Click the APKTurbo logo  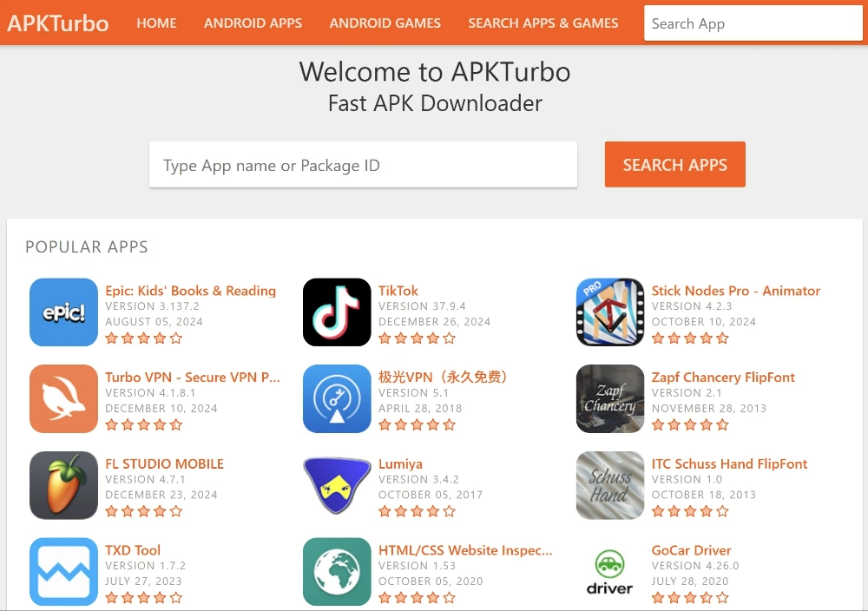pos(56,23)
